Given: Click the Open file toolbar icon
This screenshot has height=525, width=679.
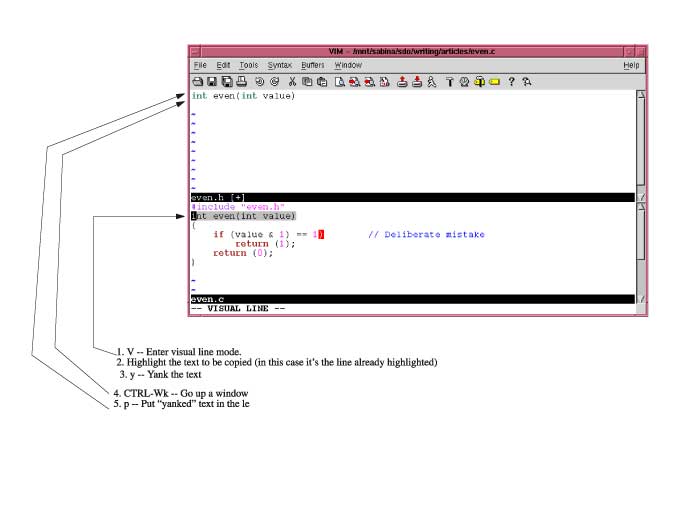Looking at the screenshot, I should 198,81.
